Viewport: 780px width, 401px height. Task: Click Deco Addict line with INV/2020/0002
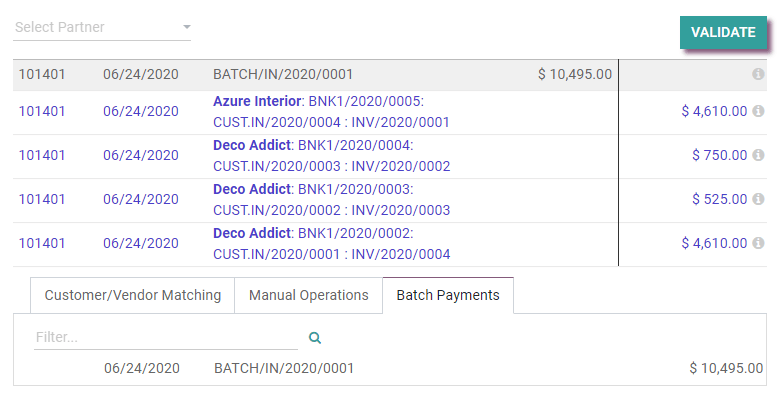pos(331,155)
